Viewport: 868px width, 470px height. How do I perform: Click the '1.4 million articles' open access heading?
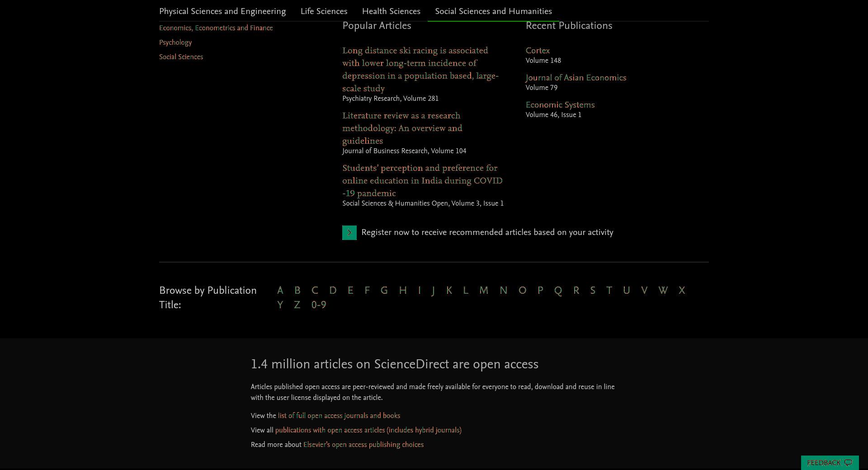[x=395, y=364]
